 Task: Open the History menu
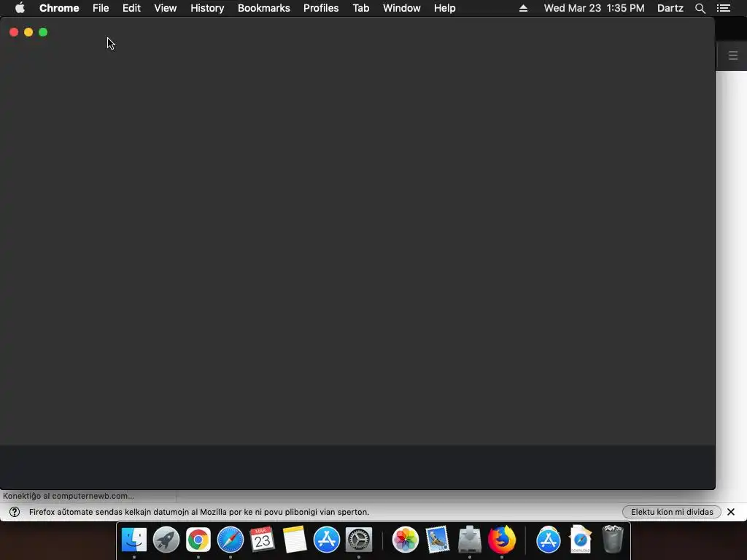pyautogui.click(x=207, y=8)
